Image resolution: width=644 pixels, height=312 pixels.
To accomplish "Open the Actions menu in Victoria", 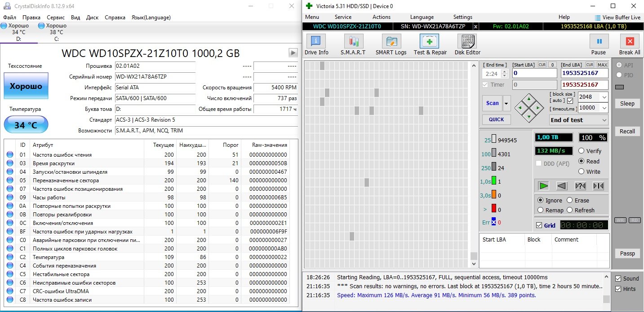I will click(382, 17).
